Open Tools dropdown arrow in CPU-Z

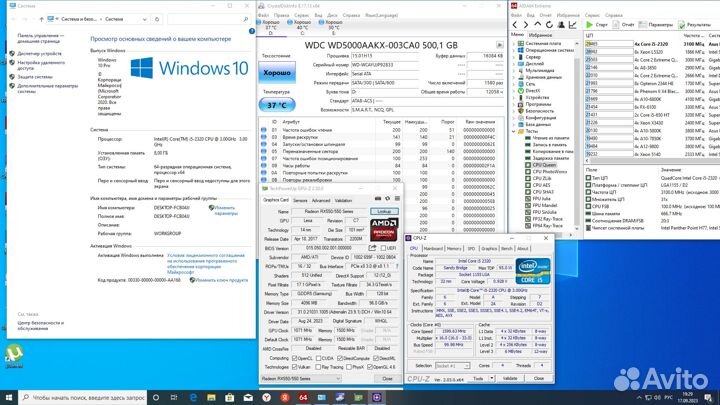click(x=491, y=378)
